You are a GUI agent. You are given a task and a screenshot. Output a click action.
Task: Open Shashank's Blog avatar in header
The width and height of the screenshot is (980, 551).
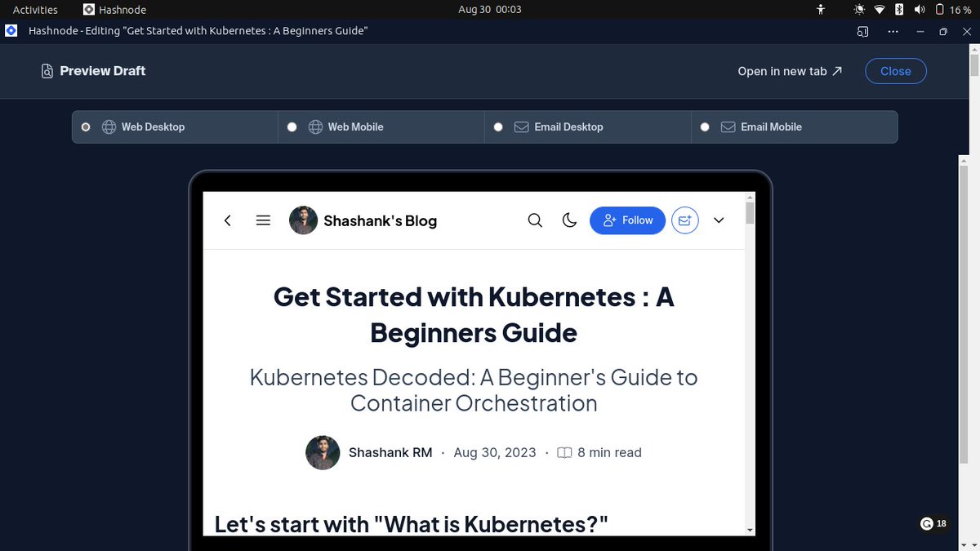(x=303, y=220)
